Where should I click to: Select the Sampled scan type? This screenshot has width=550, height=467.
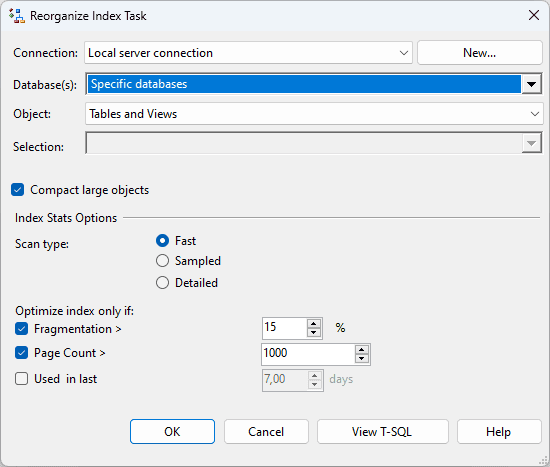162,261
